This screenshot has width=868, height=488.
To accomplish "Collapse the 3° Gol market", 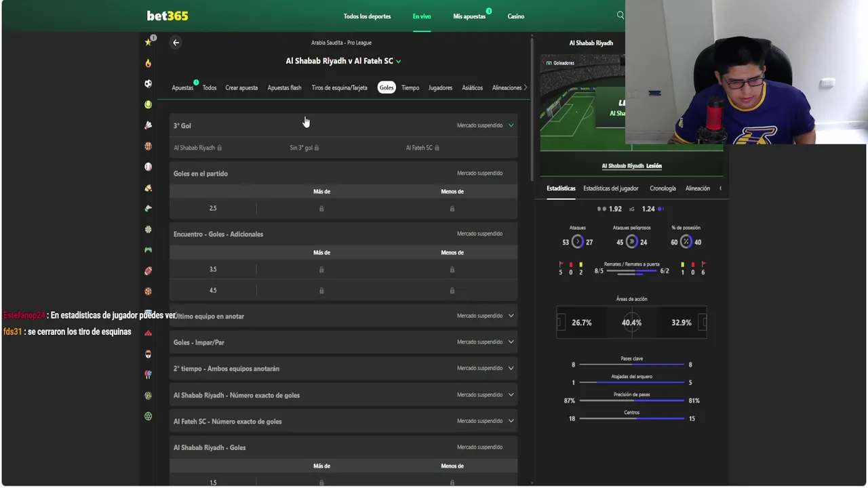I will (511, 125).
